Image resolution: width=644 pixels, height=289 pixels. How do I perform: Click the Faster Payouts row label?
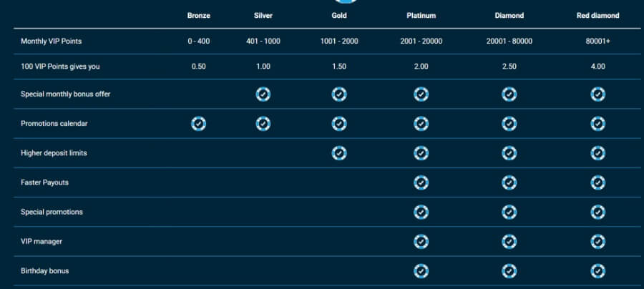(45, 182)
